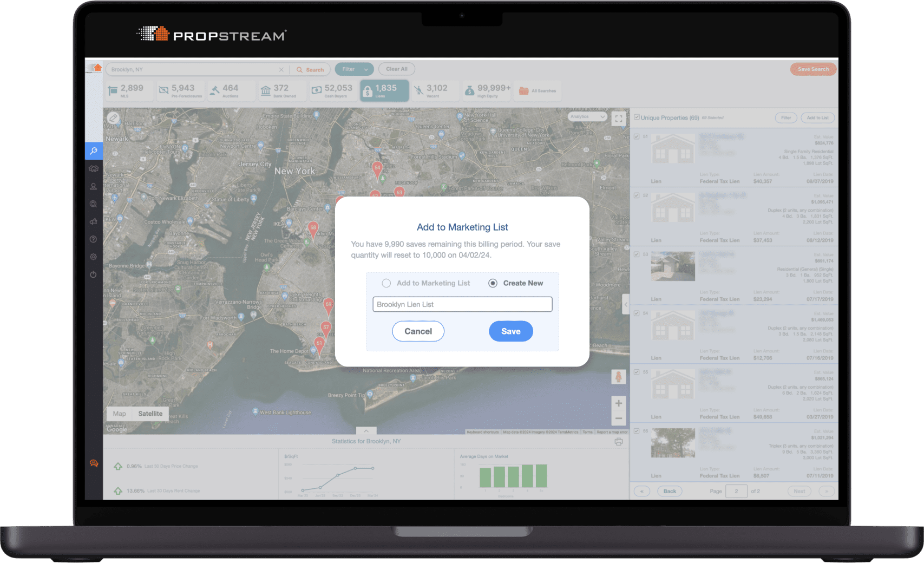Uncheck the checkbox on property card 53
Viewport: 924px width, 563px height.
(x=637, y=253)
